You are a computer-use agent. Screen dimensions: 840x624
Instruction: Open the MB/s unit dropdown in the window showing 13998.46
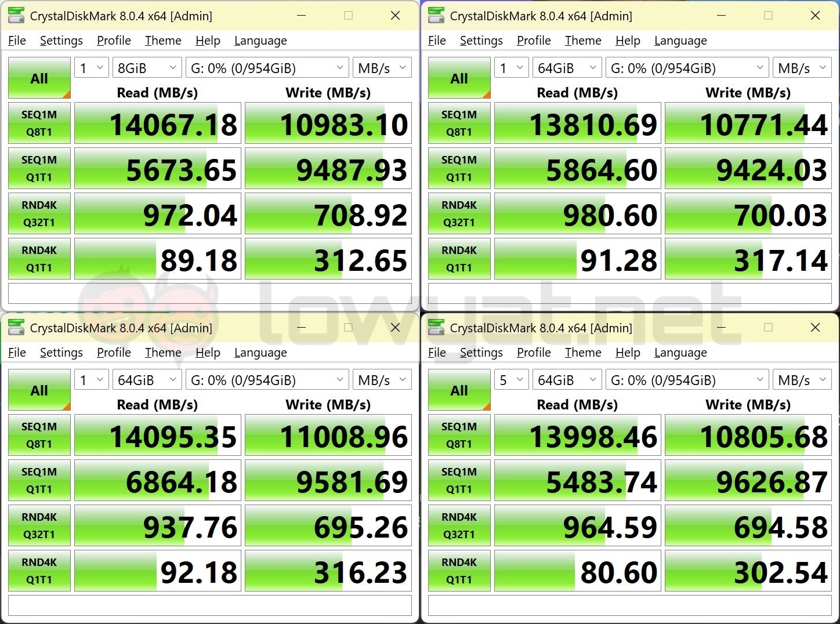(802, 380)
